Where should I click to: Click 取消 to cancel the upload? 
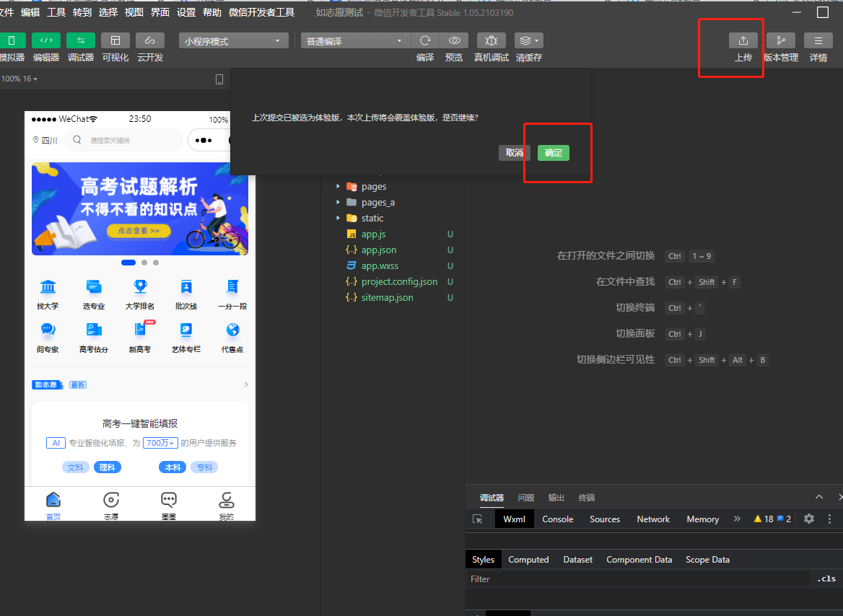pyautogui.click(x=515, y=153)
